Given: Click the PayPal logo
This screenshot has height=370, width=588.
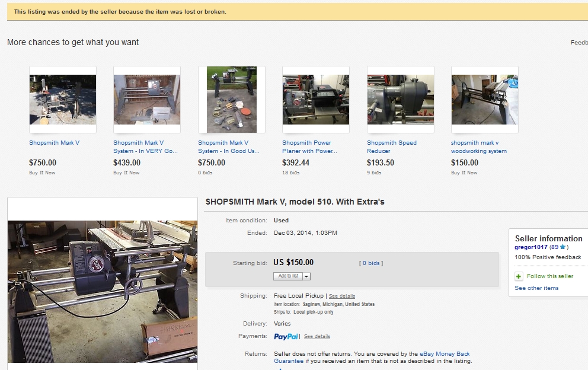Looking at the screenshot, I should [286, 337].
